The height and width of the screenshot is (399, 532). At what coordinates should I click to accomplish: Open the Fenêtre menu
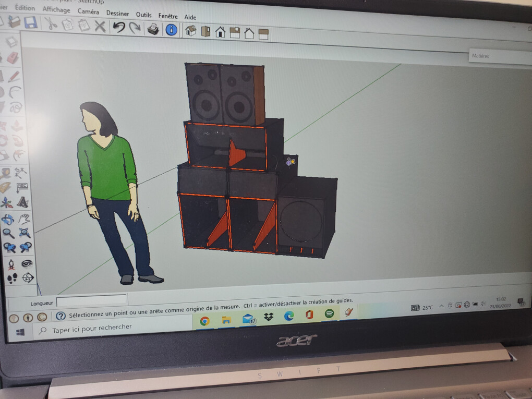click(168, 16)
